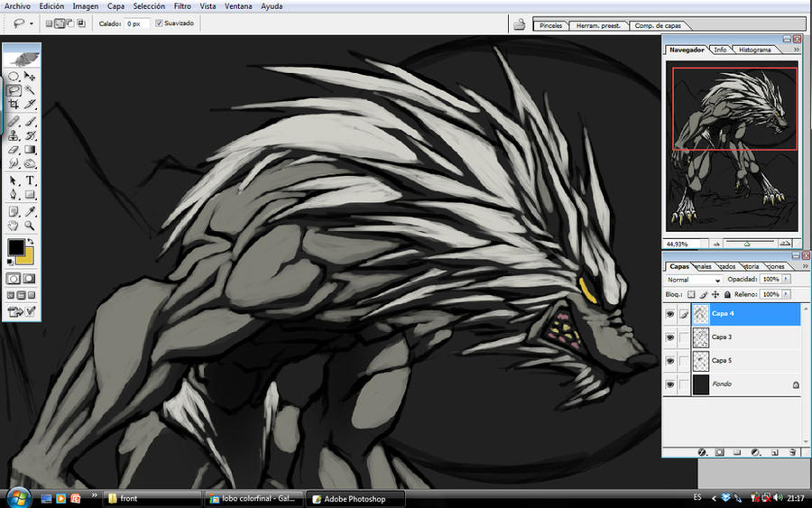
Task: Select the Hand tool
Action: [x=14, y=226]
